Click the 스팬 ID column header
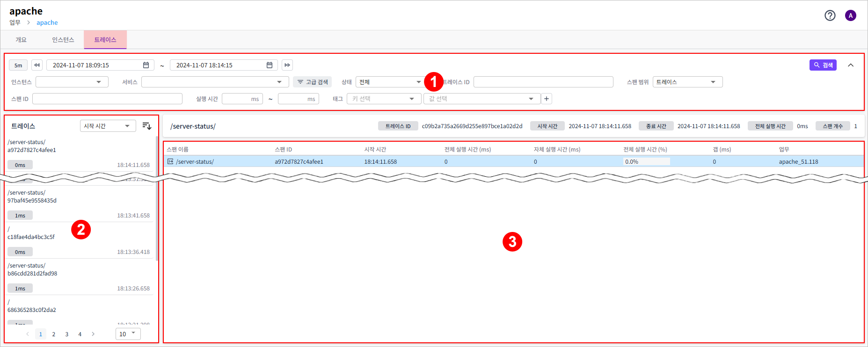 point(284,149)
